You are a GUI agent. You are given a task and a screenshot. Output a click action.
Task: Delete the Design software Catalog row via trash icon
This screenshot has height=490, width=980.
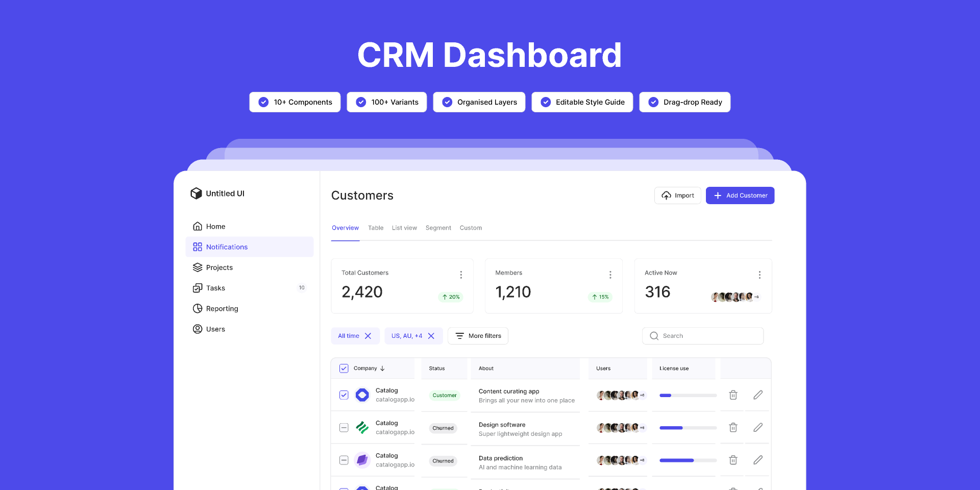[733, 428]
